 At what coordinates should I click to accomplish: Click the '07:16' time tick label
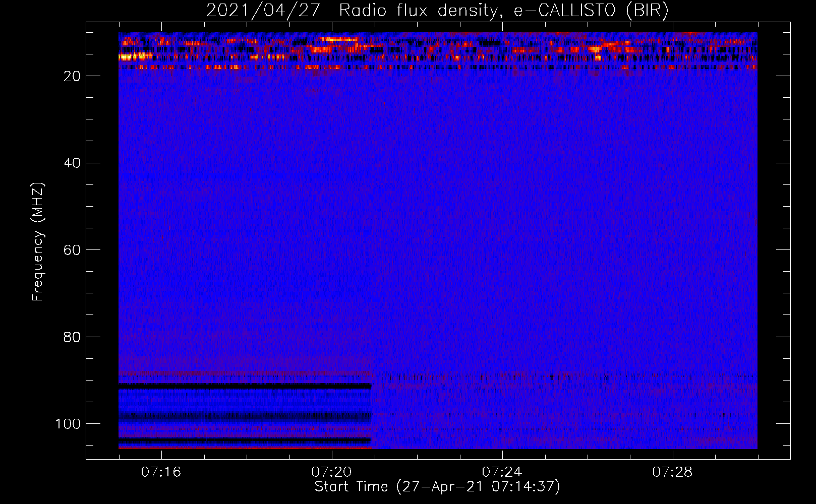[x=161, y=472]
